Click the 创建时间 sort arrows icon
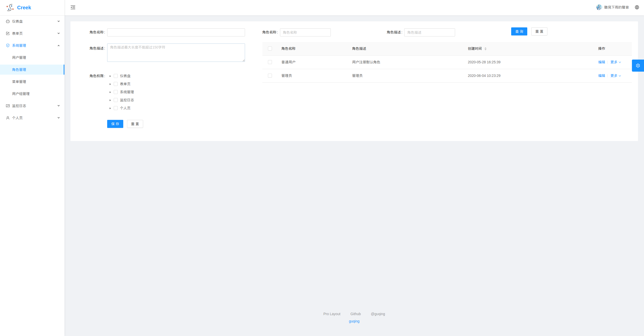 click(485, 49)
